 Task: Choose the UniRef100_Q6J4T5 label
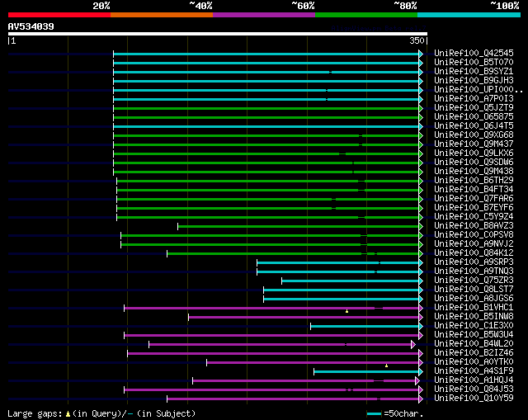[x=474, y=126]
